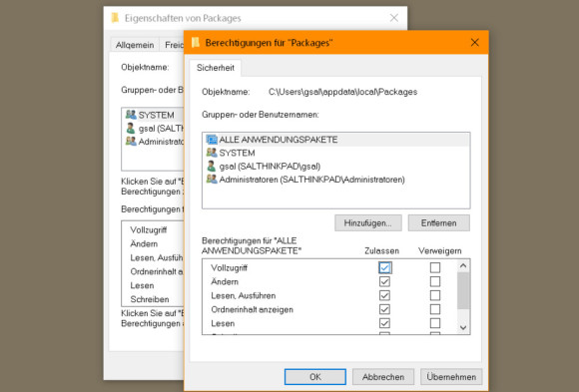Viewport: 579px width, 392px height.
Task: Click the Hinzufügen... button
Action: click(367, 223)
